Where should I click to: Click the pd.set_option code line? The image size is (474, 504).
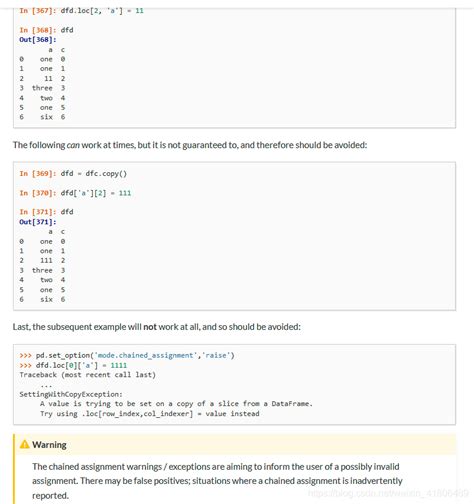click(x=127, y=355)
